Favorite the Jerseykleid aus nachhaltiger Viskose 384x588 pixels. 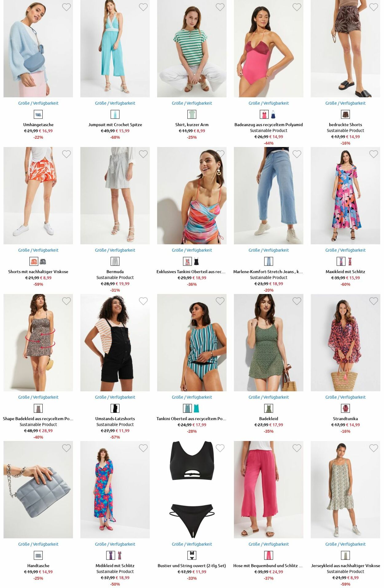click(374, 448)
